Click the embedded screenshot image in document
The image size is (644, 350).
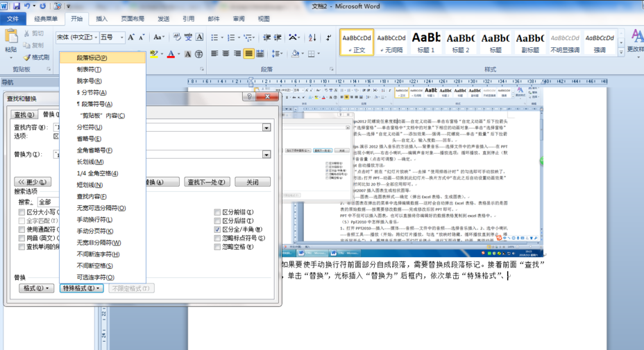(x=412, y=171)
